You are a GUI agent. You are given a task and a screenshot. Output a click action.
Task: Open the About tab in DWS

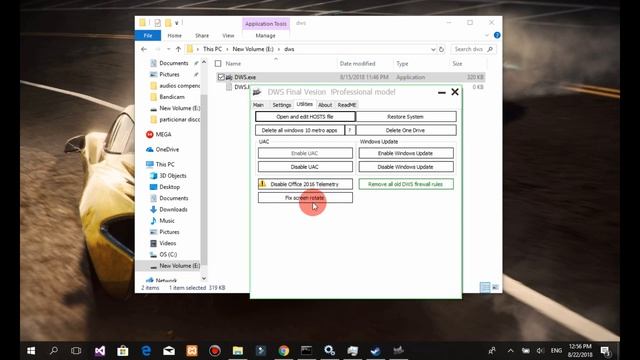pos(325,105)
